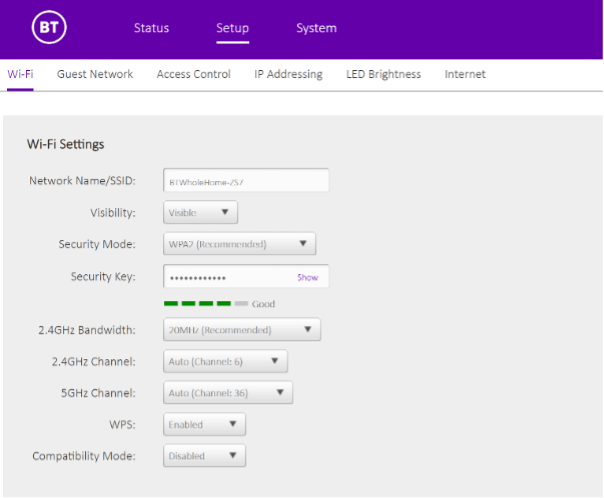Screen dimensions: 604x498
Task: Click the BT logo icon
Action: 48,28
